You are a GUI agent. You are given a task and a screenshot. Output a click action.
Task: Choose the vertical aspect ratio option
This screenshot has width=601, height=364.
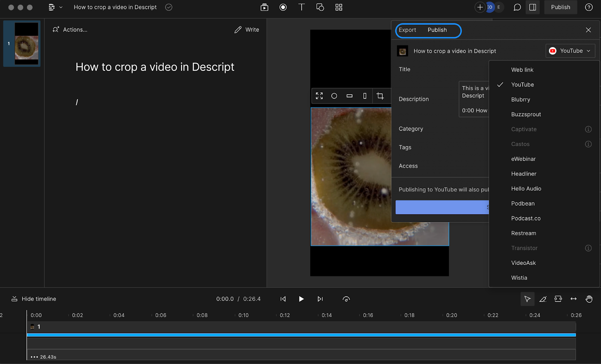pos(364,96)
